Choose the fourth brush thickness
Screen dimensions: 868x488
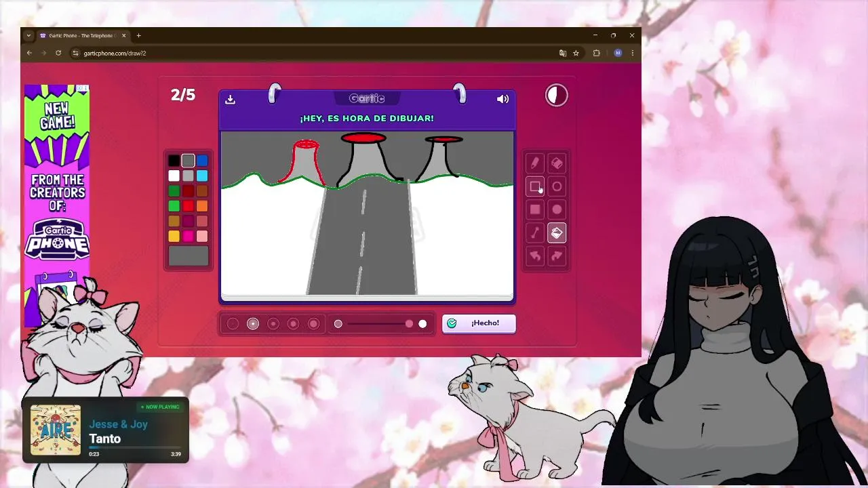coord(294,324)
